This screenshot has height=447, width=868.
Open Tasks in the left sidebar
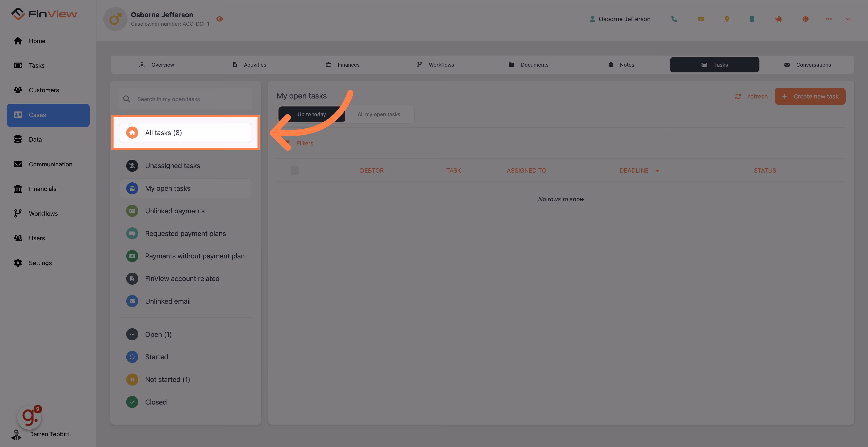tap(48, 65)
